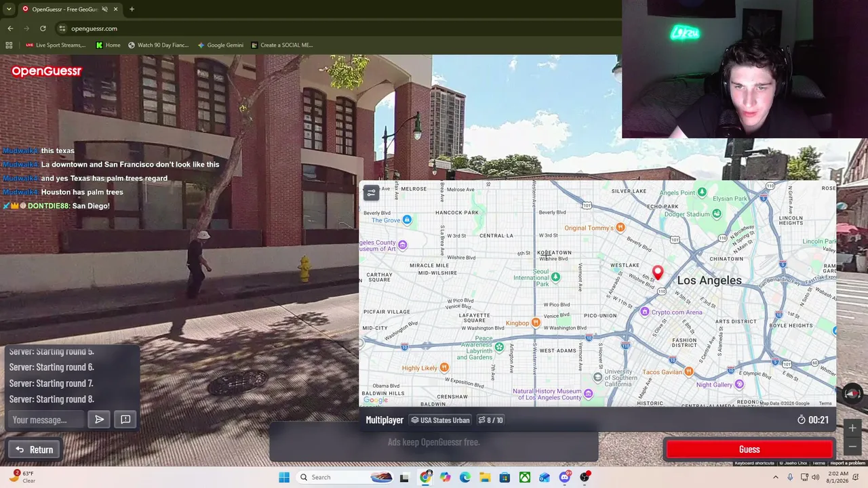Viewport: 868px width, 488px height.
Task: Unmute the OpenGuessr tab audio icon
Action: (x=104, y=9)
